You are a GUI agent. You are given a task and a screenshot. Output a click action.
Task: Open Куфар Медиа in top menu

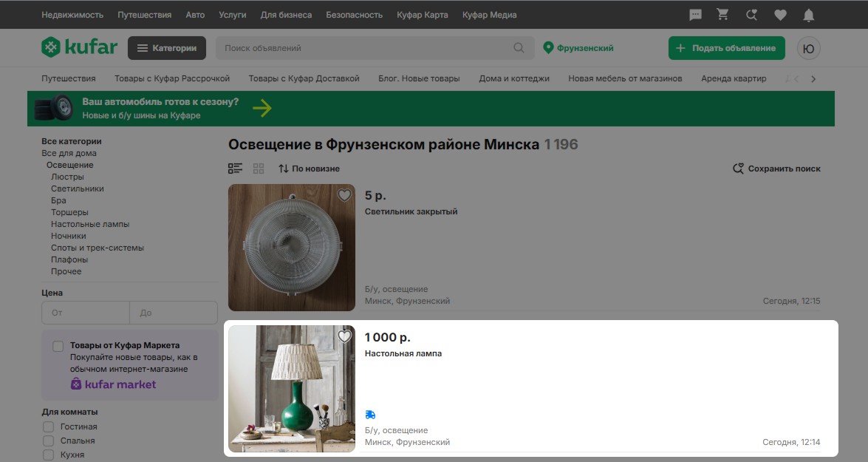click(x=489, y=15)
